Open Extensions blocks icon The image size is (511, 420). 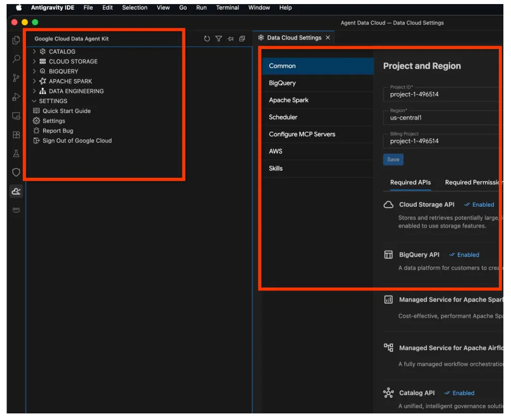(16, 135)
